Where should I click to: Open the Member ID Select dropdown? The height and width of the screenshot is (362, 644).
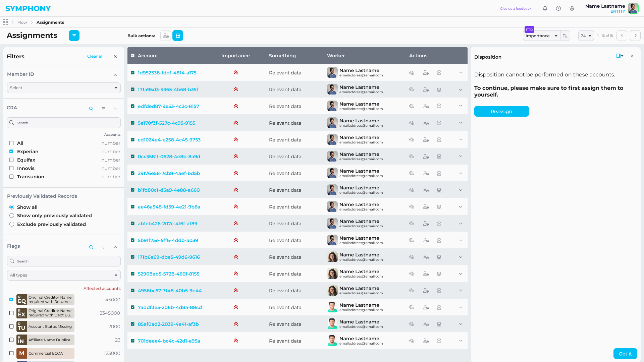coord(64,88)
